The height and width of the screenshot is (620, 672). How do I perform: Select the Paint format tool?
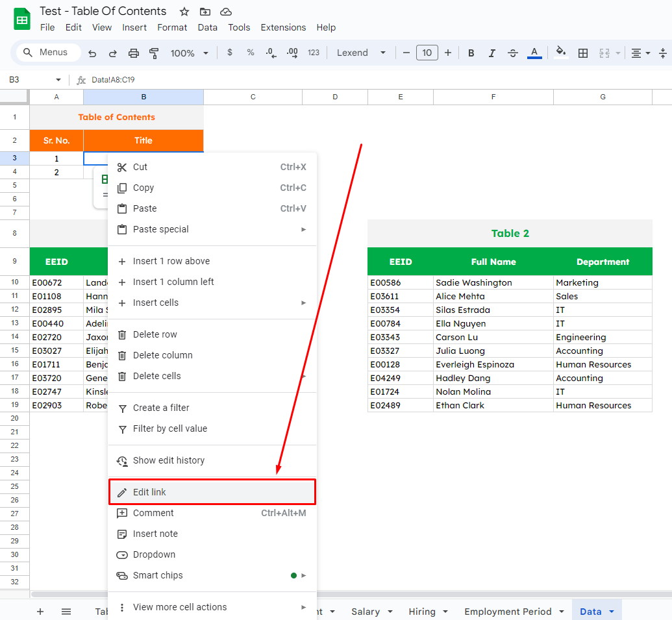(x=154, y=53)
